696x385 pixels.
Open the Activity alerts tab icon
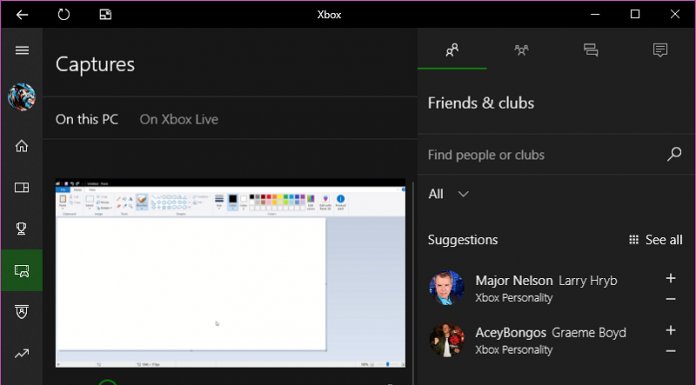[x=660, y=50]
